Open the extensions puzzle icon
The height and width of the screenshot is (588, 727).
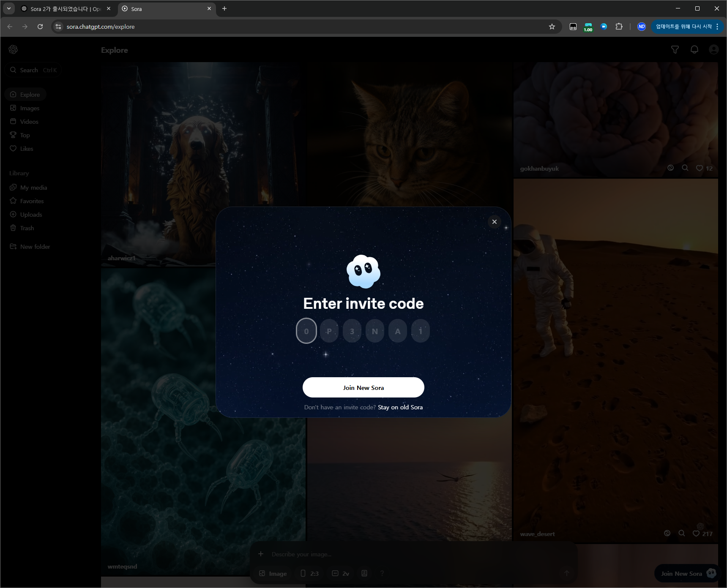point(619,27)
